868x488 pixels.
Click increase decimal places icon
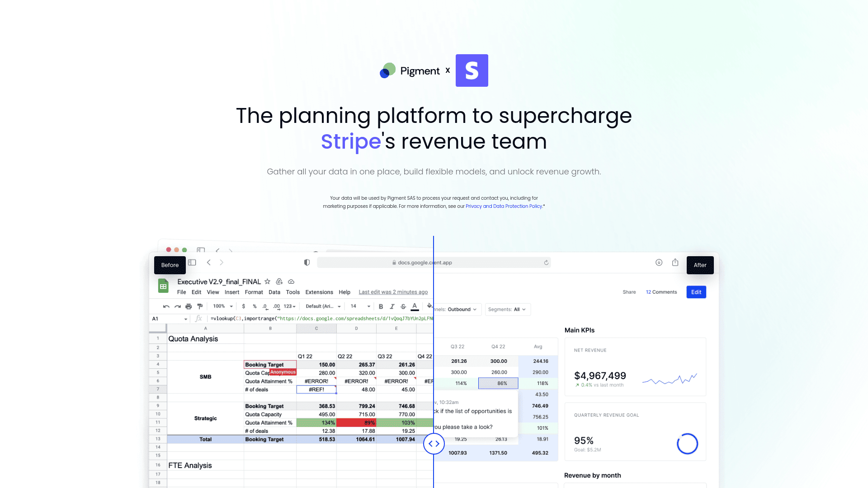click(x=277, y=306)
